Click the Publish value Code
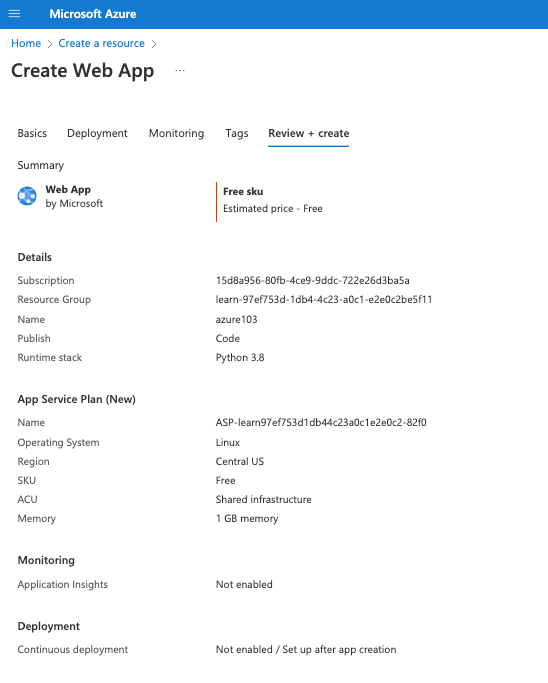The image size is (548, 683). (x=228, y=338)
